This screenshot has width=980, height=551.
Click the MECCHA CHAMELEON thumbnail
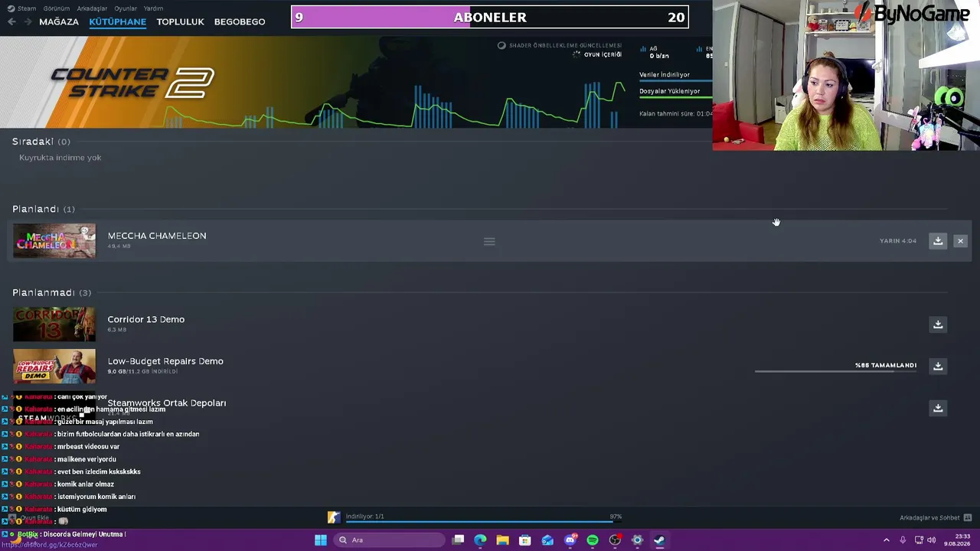click(54, 240)
